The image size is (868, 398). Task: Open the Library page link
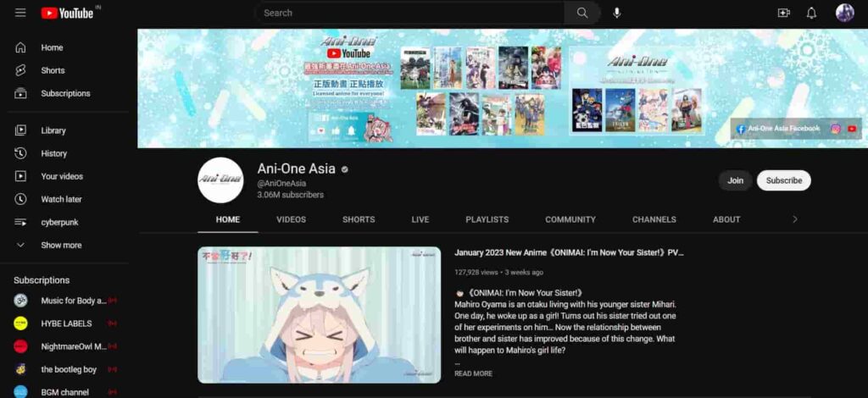[53, 130]
